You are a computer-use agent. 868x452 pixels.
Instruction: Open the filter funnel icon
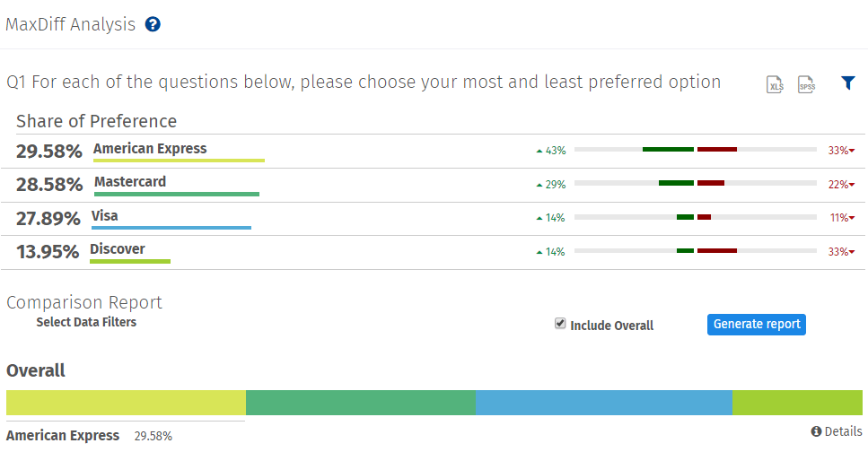pos(848,83)
